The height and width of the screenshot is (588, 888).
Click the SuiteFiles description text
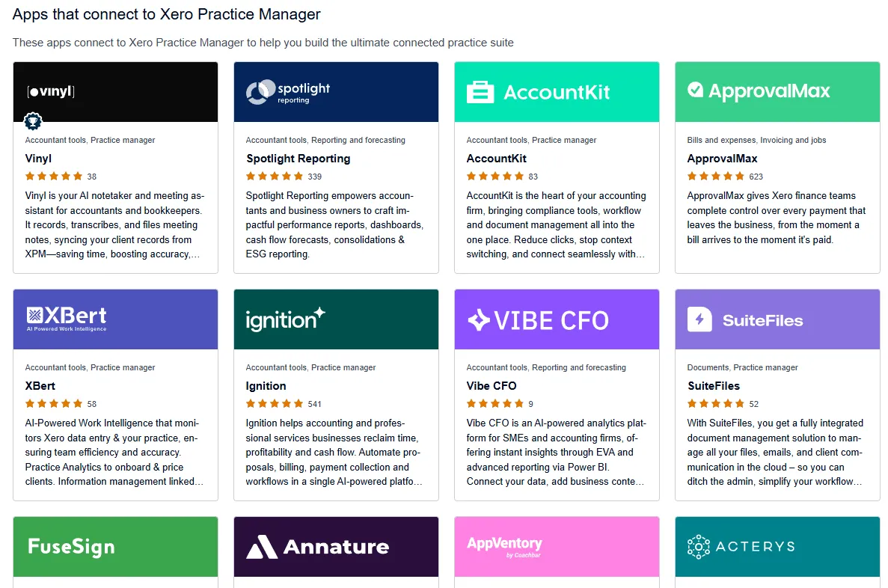coord(775,452)
